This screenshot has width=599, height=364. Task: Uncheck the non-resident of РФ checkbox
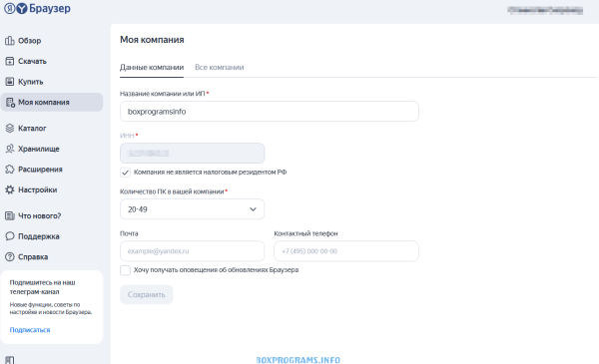point(125,173)
